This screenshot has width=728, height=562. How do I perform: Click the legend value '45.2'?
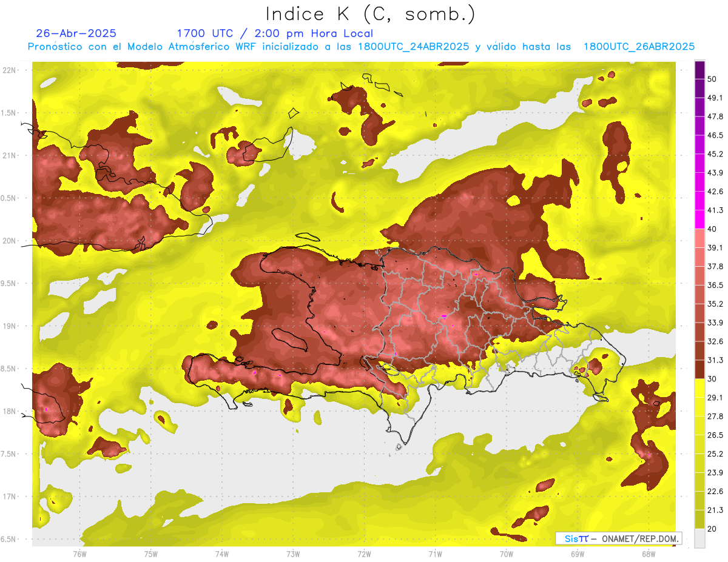point(715,154)
